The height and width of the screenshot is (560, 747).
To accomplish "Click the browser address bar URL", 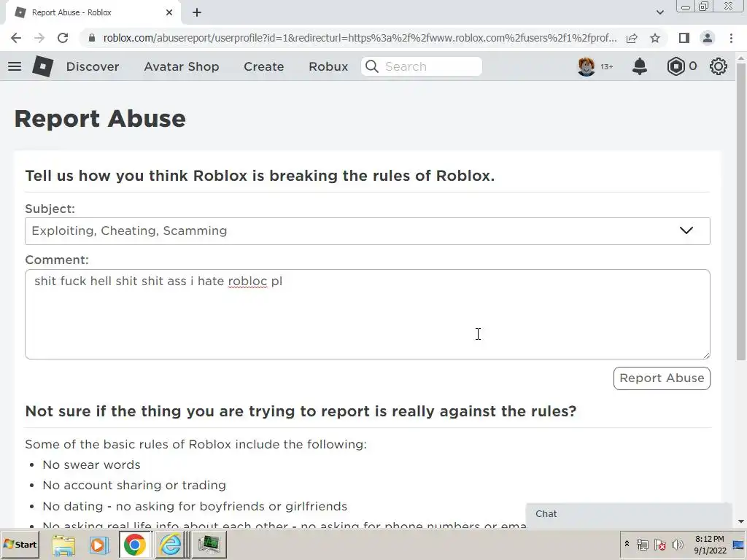I will coord(360,38).
